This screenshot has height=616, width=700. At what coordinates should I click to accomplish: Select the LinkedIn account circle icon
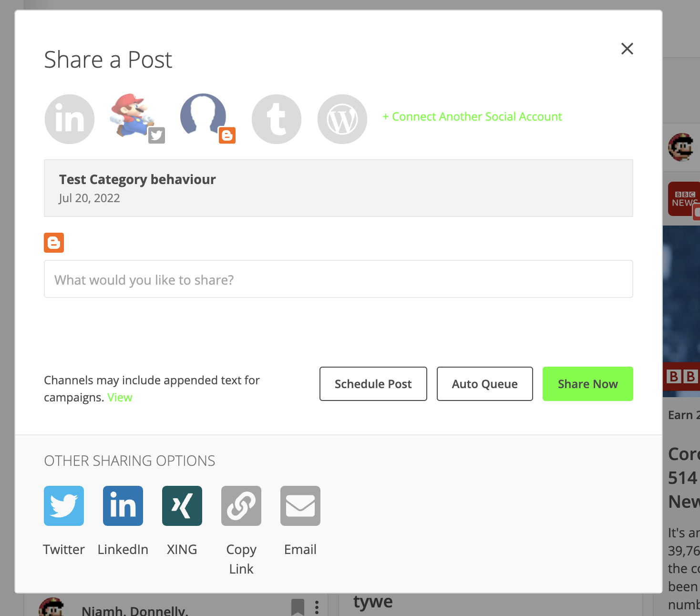pyautogui.click(x=70, y=119)
